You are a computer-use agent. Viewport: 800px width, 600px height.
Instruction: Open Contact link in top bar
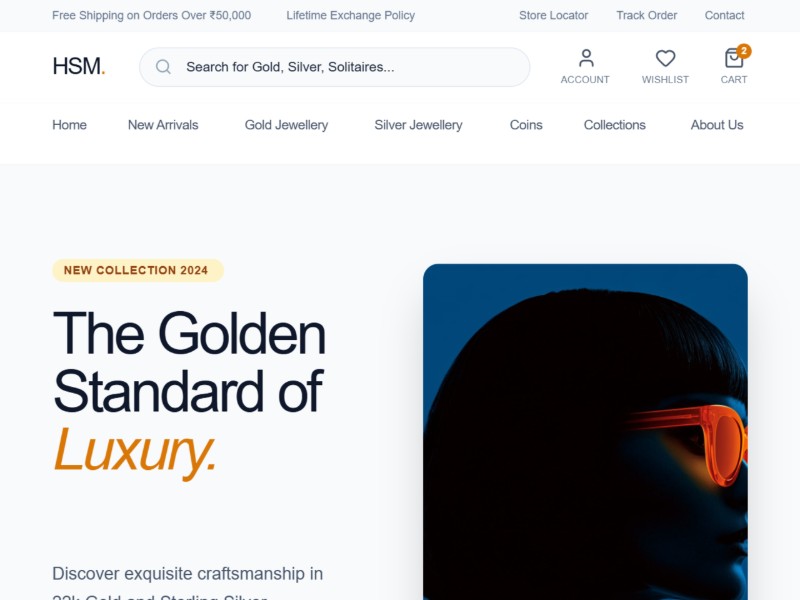(x=724, y=15)
